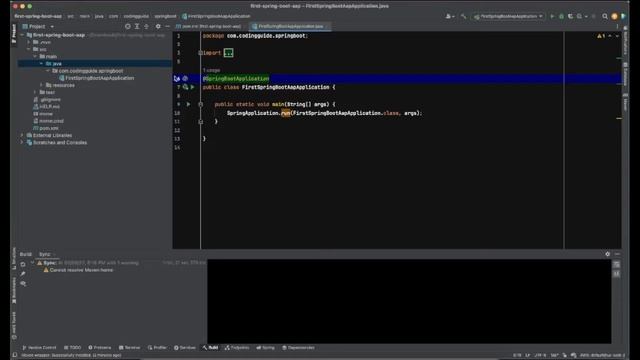
Task: Run with coverage icon in toolbar
Action: (570, 16)
